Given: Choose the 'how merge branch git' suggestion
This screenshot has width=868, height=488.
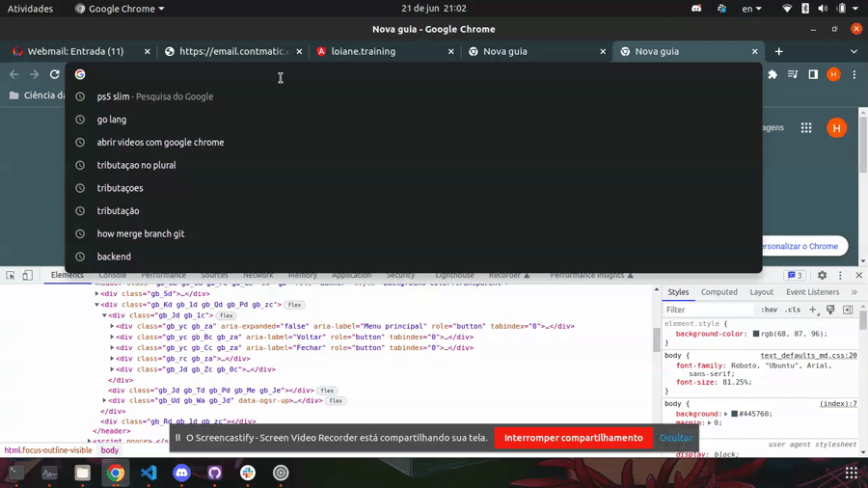Looking at the screenshot, I should (x=414, y=233).
